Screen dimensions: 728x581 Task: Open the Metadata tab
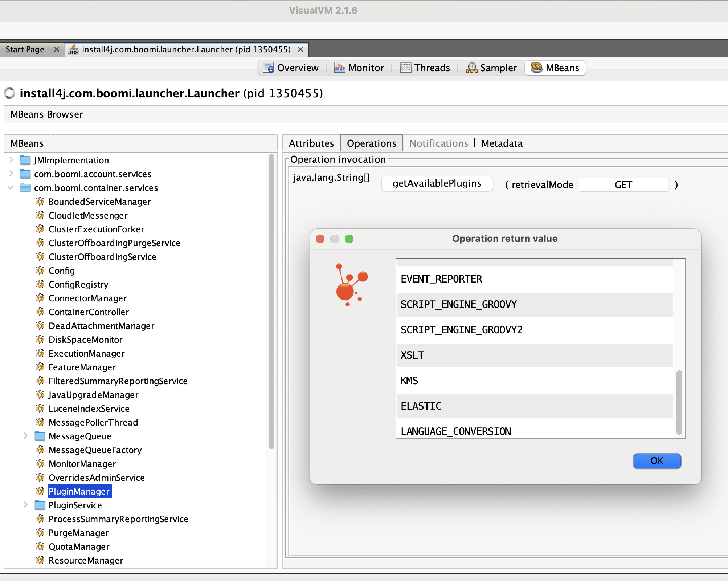pos(502,143)
